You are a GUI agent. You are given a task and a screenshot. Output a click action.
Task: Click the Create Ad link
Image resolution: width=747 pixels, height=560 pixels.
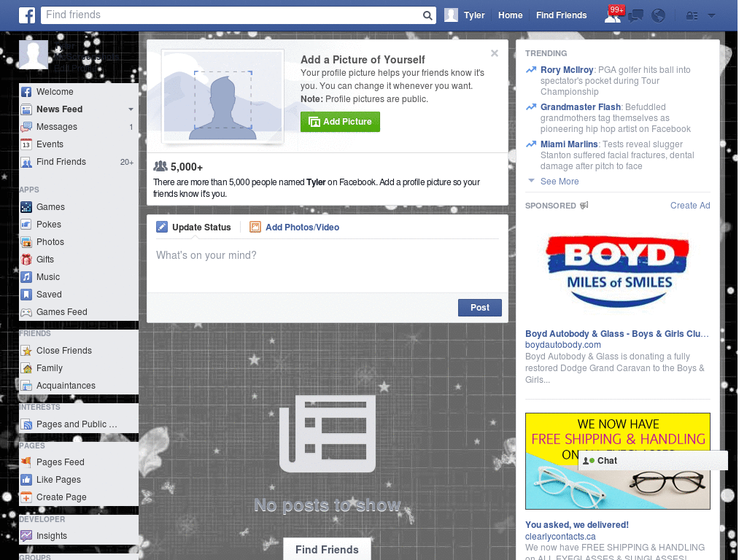pos(690,205)
